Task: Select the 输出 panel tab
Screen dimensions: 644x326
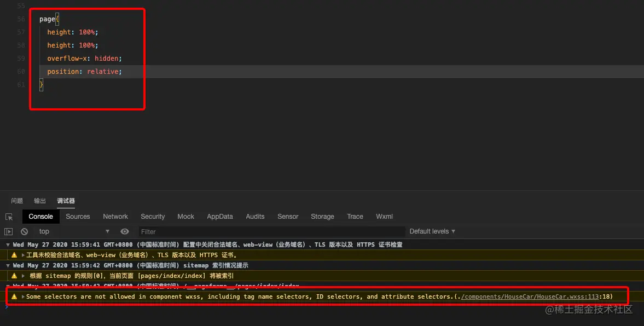Action: [40, 201]
